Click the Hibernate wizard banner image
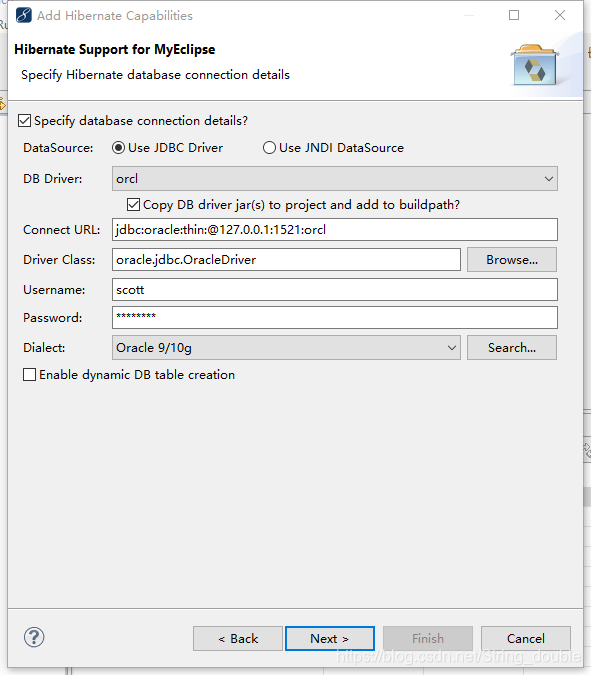This screenshot has width=591, height=675. click(535, 65)
